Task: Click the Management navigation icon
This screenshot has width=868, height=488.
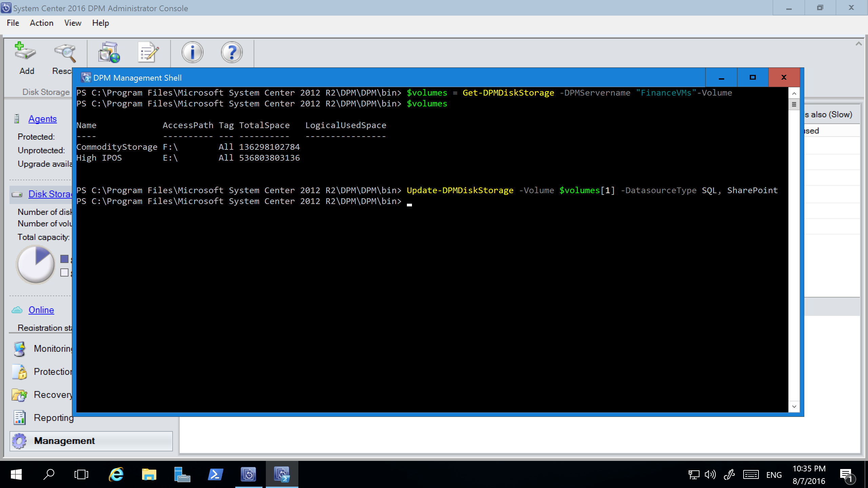Action: (x=21, y=441)
